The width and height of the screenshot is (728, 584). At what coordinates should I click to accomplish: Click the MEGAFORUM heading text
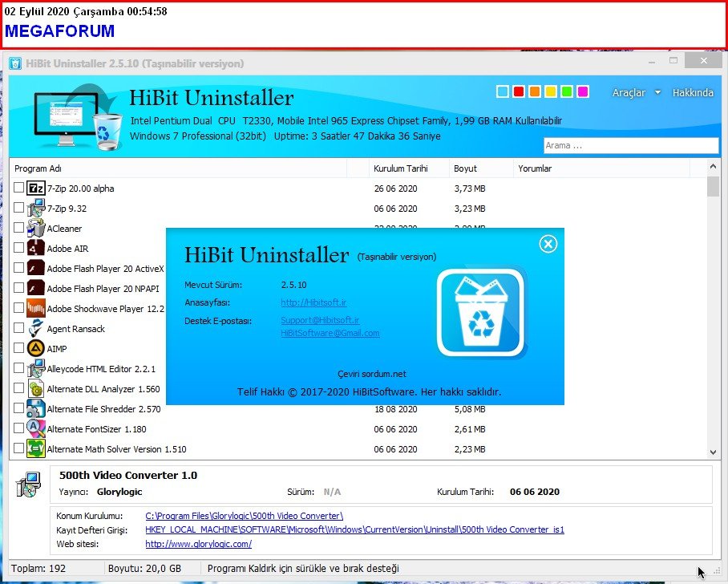click(59, 30)
